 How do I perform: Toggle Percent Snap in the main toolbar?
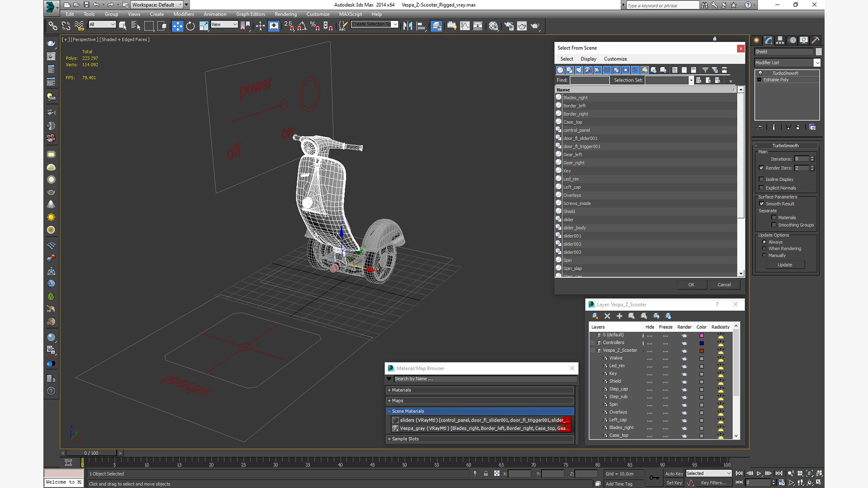click(x=315, y=26)
